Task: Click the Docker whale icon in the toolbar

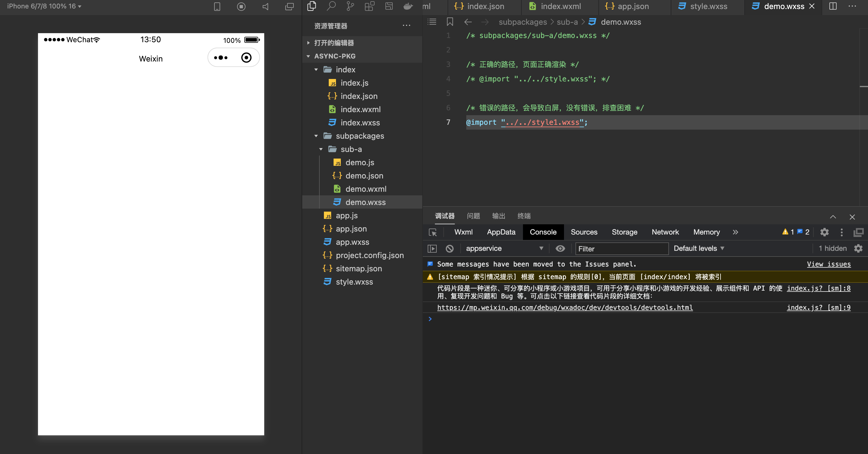Action: tap(408, 6)
